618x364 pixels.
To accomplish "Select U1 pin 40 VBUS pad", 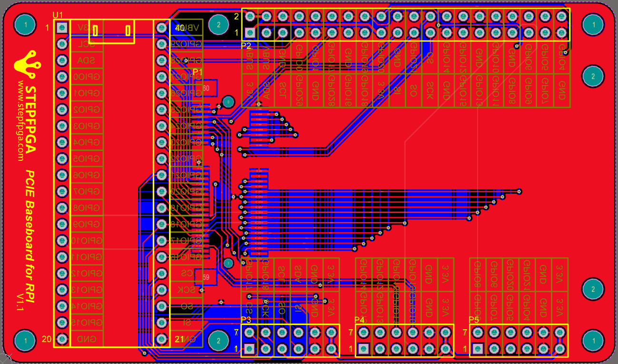I will click(x=162, y=28).
